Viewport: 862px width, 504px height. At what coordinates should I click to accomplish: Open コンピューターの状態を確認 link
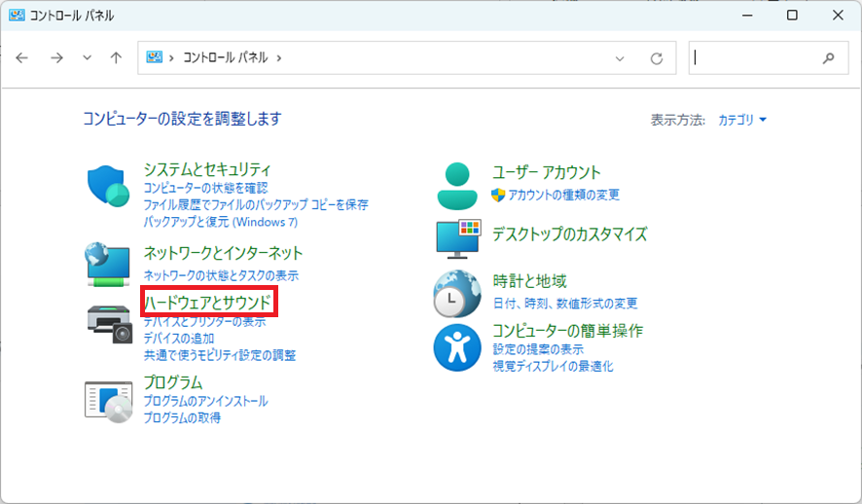pos(205,188)
